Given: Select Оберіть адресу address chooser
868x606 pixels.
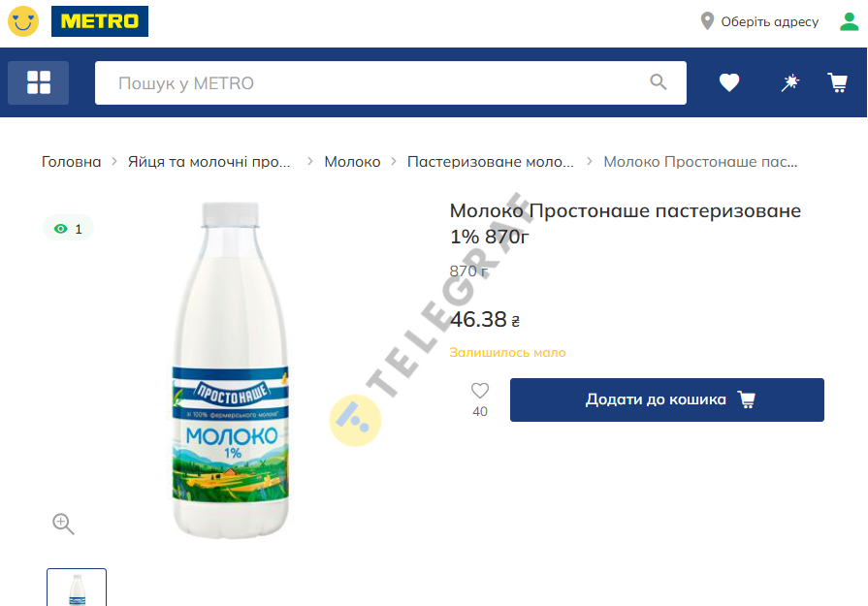Looking at the screenshot, I should click(769, 21).
